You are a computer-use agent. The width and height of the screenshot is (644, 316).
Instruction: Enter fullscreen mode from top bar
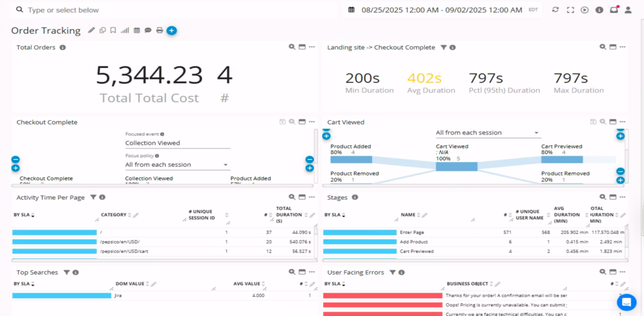tap(570, 10)
